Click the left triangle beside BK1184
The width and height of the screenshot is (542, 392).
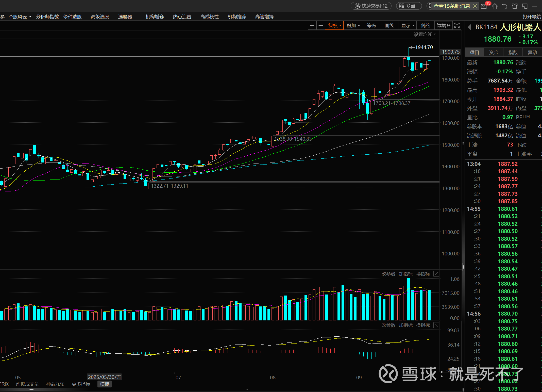tap(469, 27)
